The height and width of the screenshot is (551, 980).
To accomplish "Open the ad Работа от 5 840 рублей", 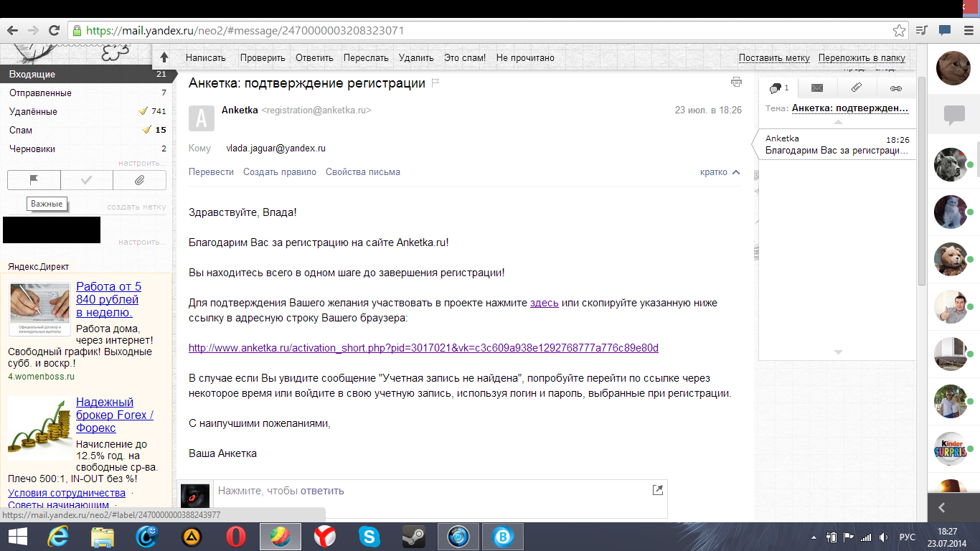I will click(109, 299).
